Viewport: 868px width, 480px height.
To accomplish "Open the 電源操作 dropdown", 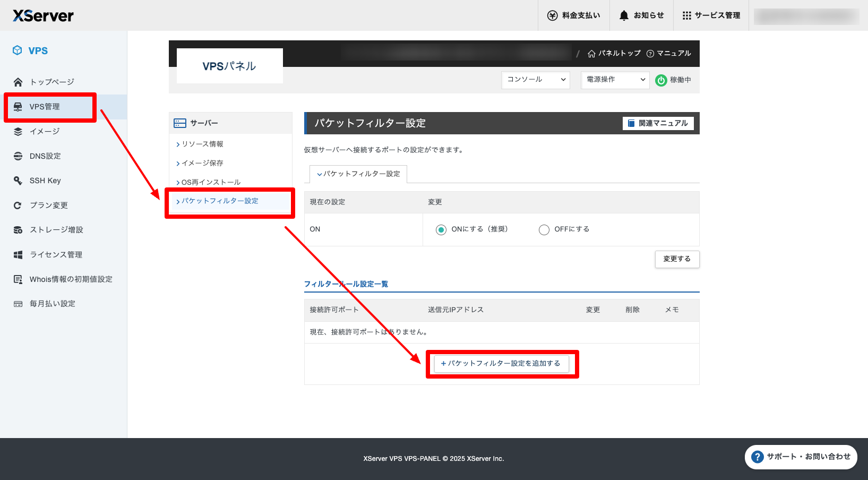I will (615, 80).
